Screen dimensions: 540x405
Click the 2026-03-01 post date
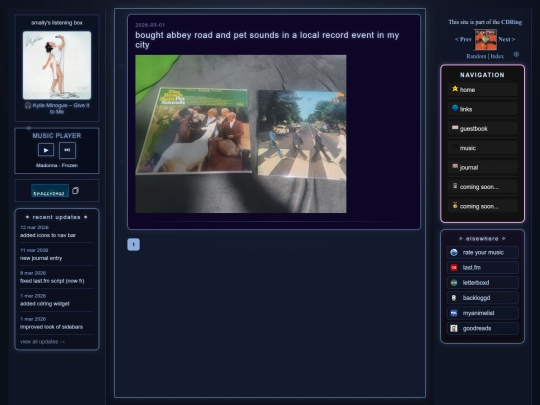pos(150,25)
